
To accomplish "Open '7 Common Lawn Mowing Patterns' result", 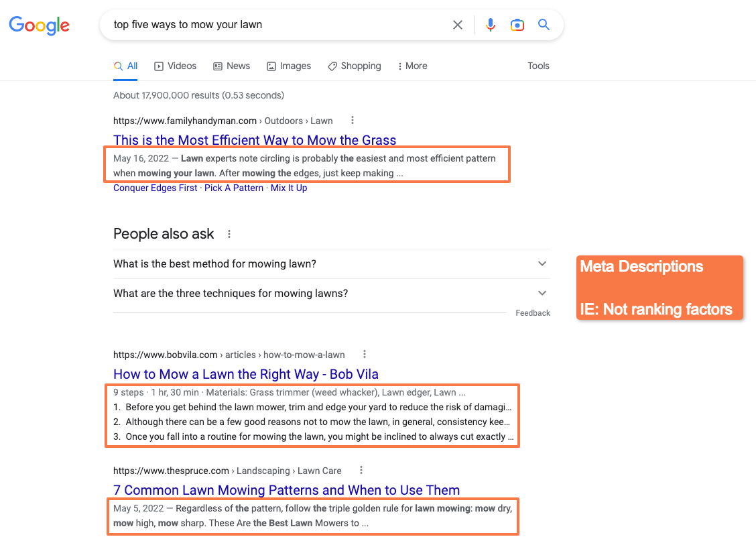I will [286, 490].
